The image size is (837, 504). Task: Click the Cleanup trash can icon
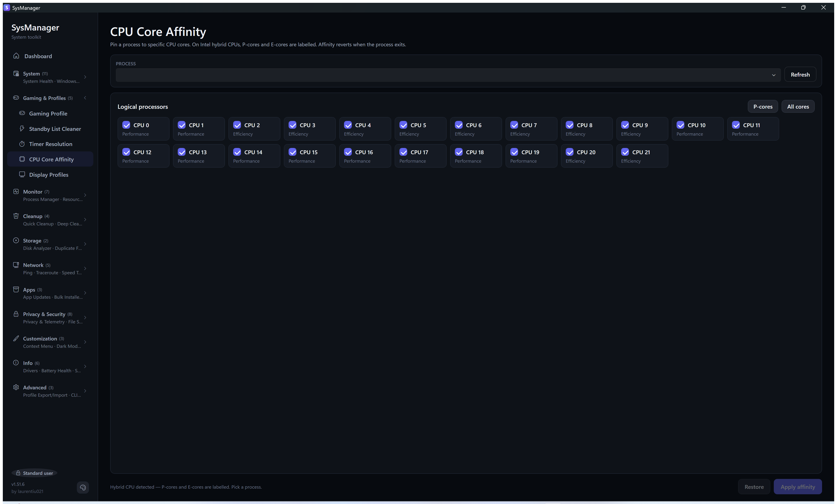point(16,216)
